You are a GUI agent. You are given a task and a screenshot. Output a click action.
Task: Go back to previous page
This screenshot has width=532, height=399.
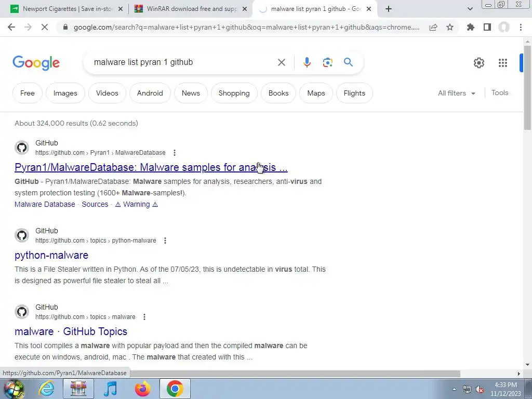11,27
